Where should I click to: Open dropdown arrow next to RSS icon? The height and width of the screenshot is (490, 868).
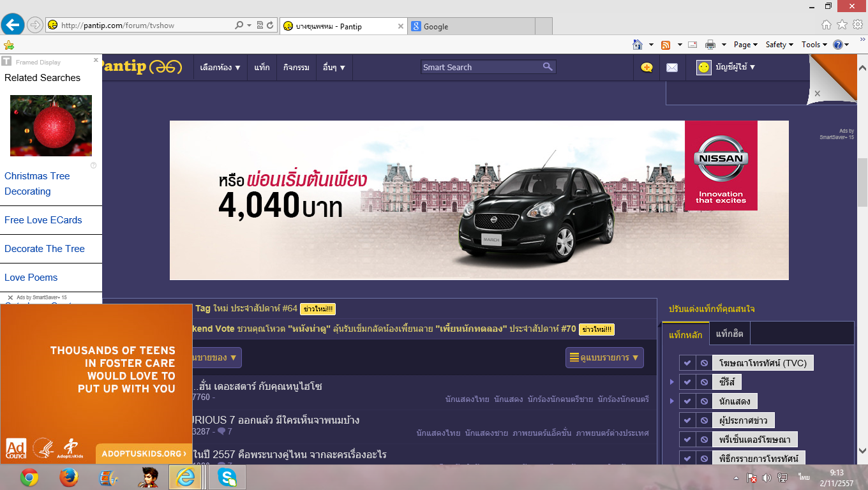pyautogui.click(x=679, y=45)
